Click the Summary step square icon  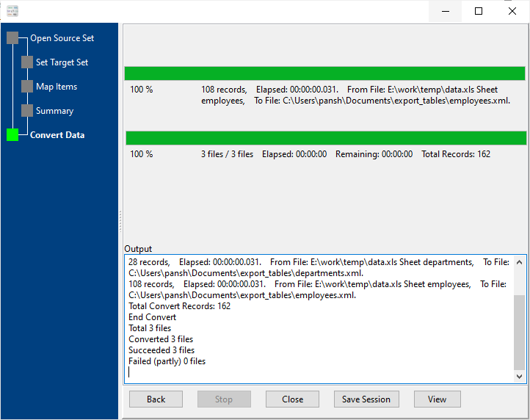click(x=27, y=111)
